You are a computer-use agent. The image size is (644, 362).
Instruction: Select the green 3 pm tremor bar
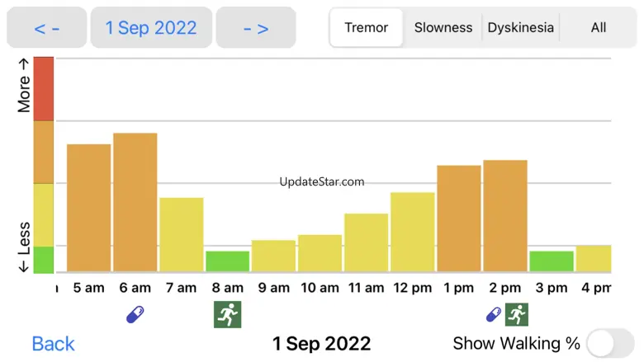tap(552, 261)
